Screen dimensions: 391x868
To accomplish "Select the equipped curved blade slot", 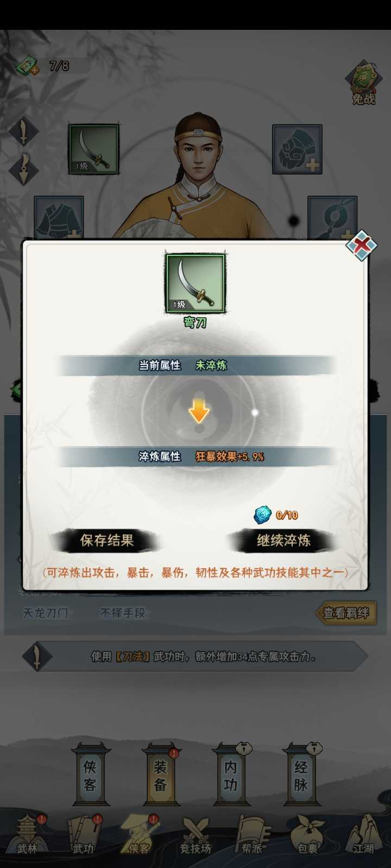I will pos(93,149).
